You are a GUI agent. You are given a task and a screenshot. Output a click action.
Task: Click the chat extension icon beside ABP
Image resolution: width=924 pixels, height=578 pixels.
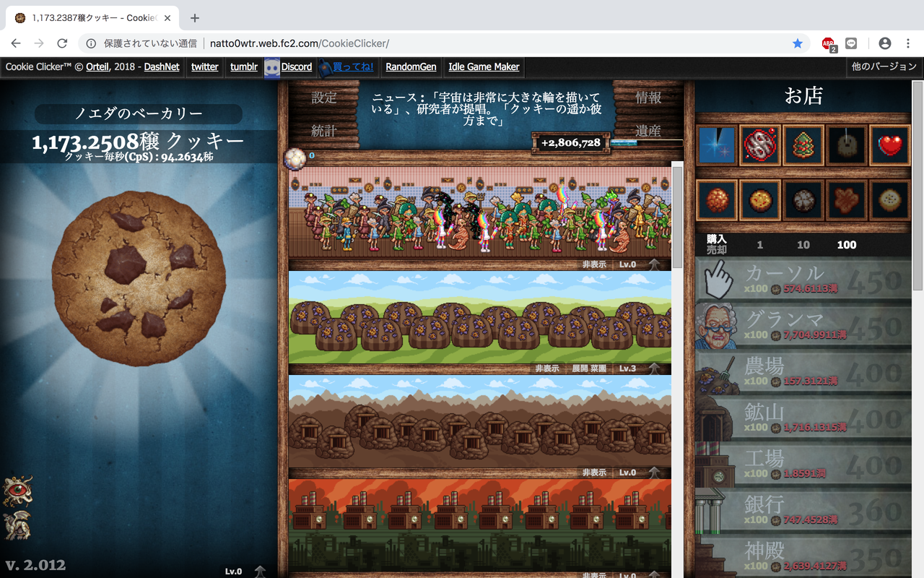(x=851, y=43)
